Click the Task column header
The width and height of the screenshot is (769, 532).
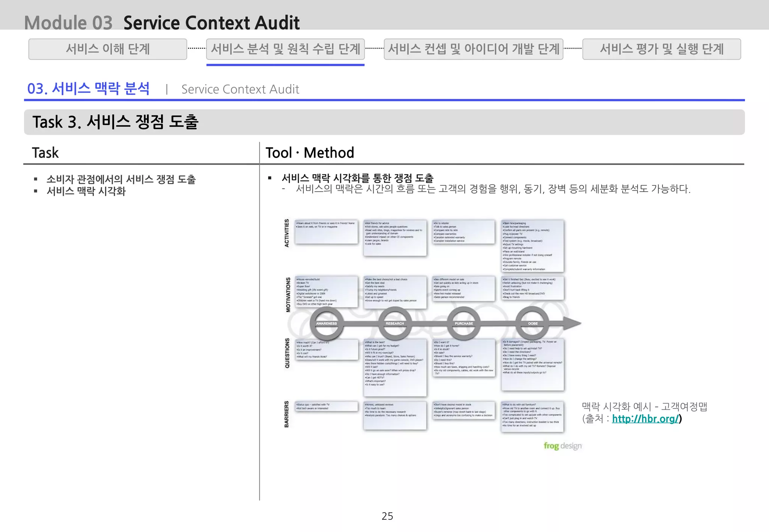45,153
